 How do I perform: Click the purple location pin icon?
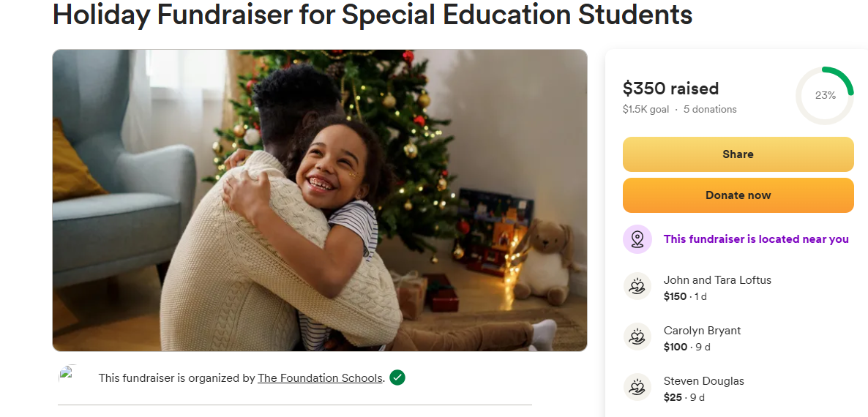coord(637,239)
